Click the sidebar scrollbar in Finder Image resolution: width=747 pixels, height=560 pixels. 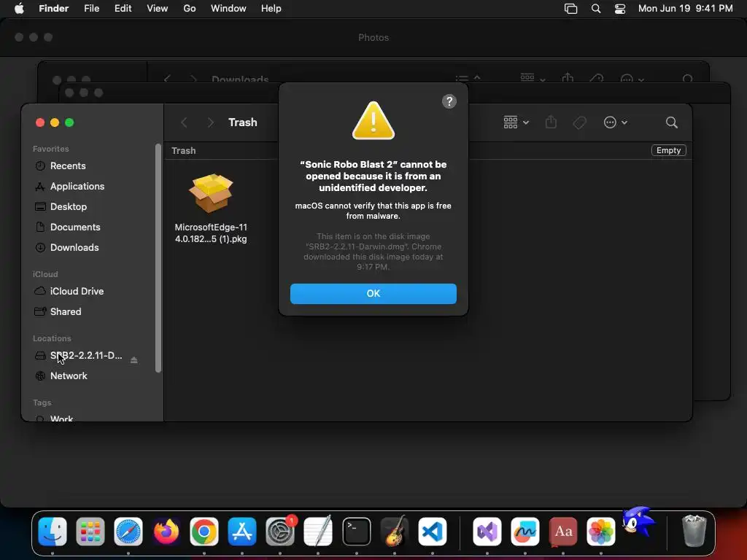158,257
